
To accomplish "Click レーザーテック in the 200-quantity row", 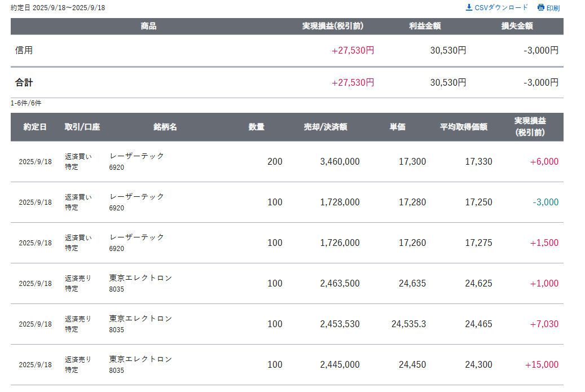I will pos(137,156).
